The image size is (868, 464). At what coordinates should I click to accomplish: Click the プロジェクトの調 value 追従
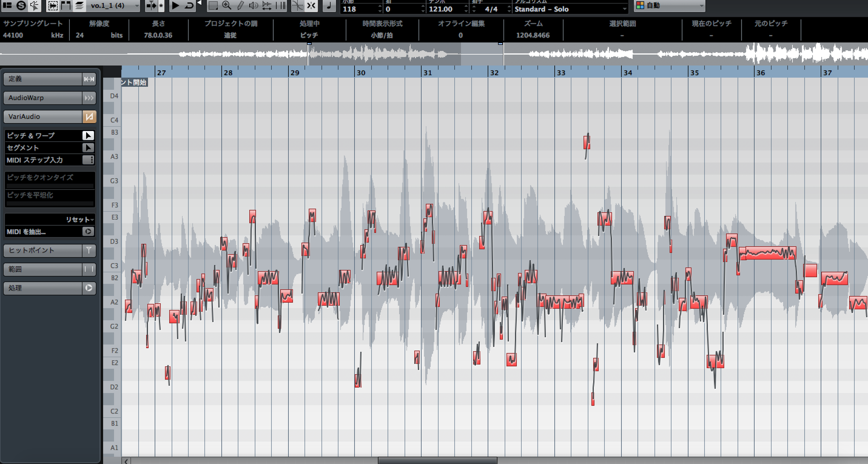point(230,35)
